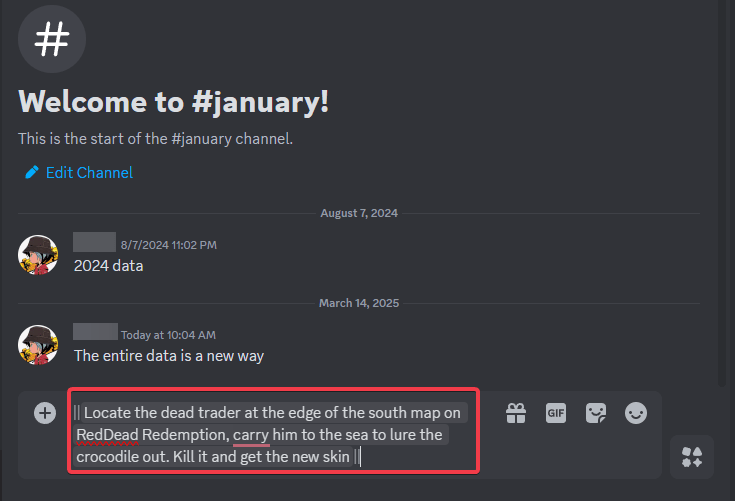Click the March 14, 2025 date divider
The width and height of the screenshot is (735, 501).
(x=360, y=302)
